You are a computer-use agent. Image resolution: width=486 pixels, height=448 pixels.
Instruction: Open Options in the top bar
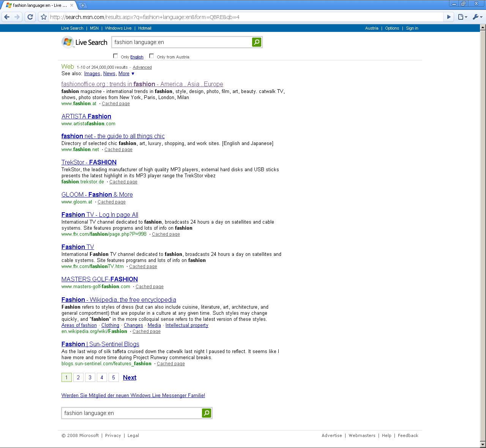coord(392,28)
